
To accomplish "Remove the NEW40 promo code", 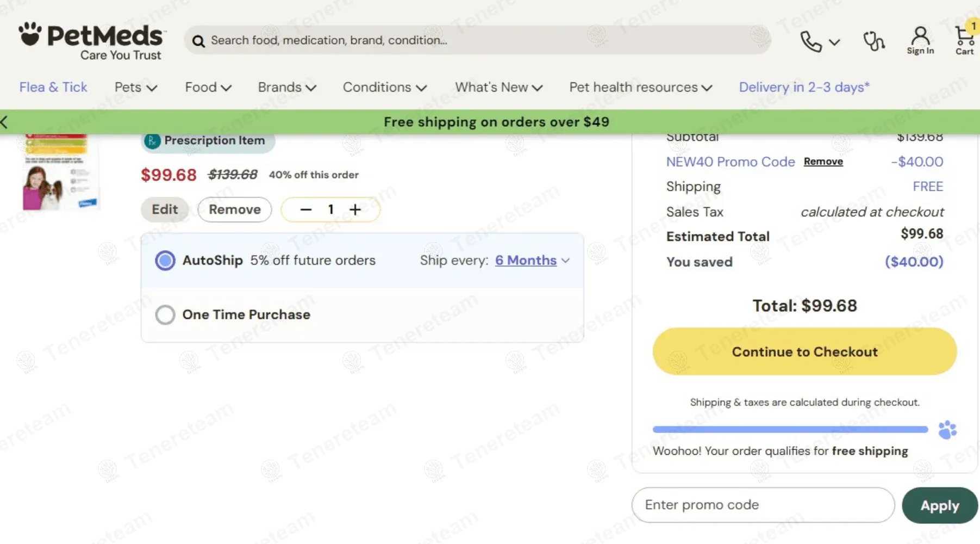I will [823, 162].
